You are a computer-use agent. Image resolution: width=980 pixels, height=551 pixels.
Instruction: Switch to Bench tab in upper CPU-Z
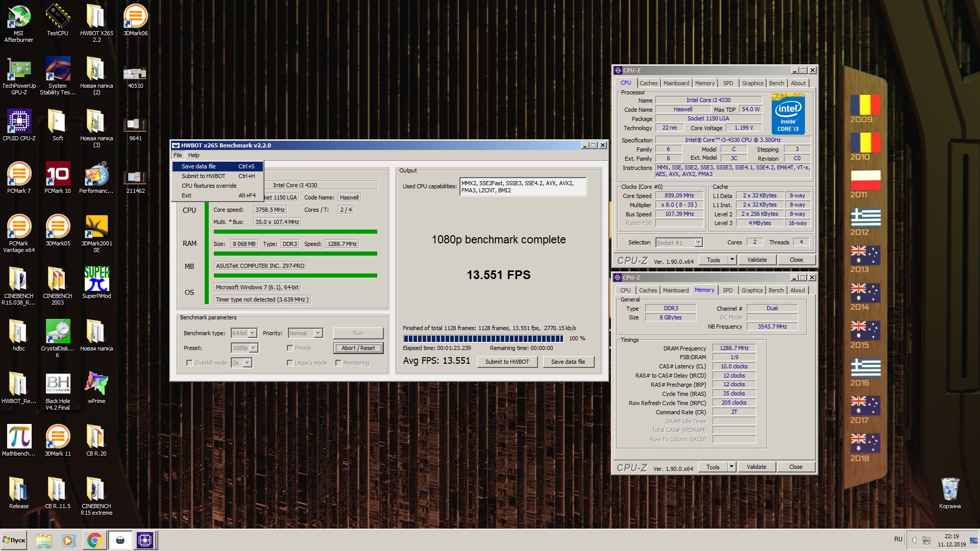tap(776, 83)
